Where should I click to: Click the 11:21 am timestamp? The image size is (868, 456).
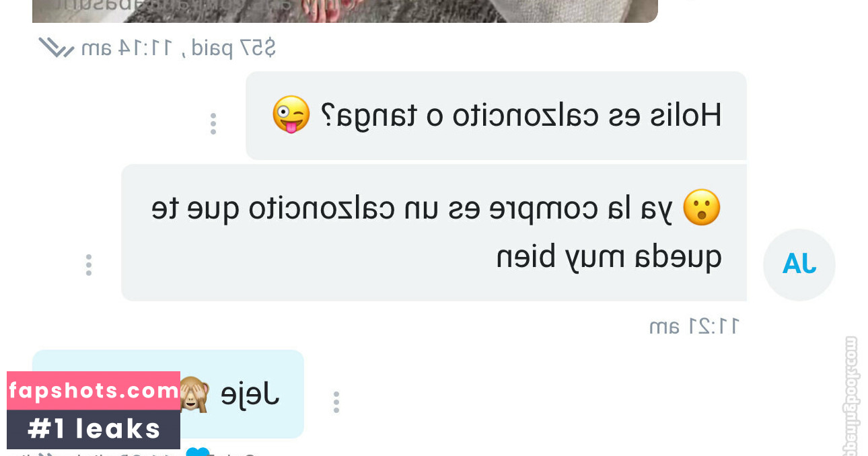(694, 326)
